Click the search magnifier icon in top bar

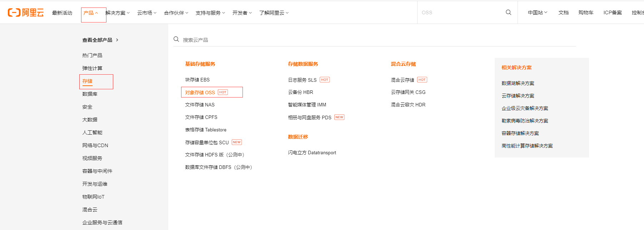[x=508, y=12]
